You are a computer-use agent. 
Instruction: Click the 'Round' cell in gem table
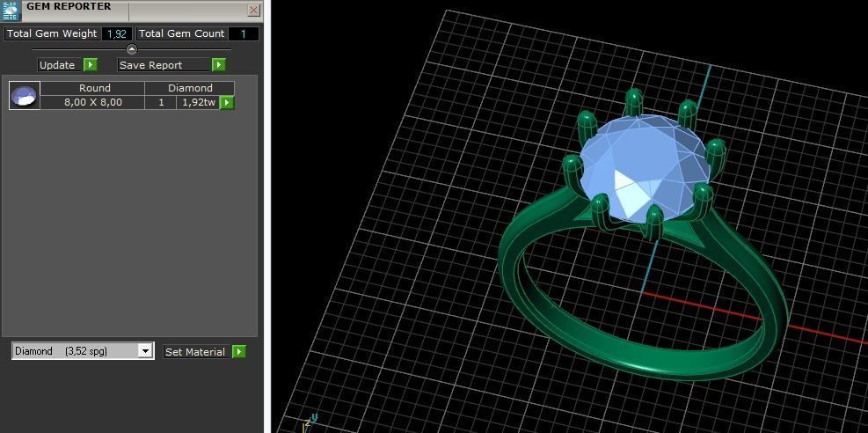click(94, 88)
